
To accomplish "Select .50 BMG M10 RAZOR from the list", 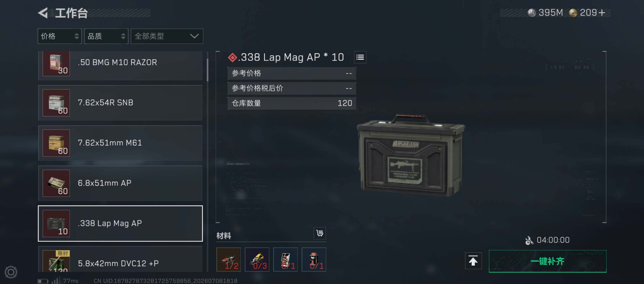I will pyautogui.click(x=120, y=65).
